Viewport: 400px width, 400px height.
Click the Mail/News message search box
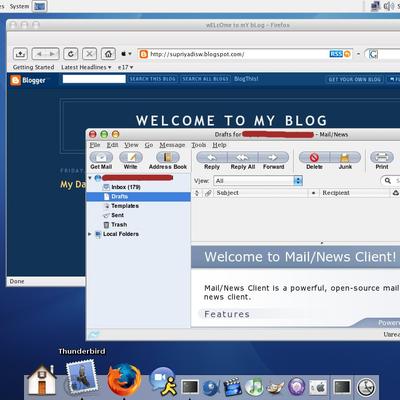click(390, 181)
